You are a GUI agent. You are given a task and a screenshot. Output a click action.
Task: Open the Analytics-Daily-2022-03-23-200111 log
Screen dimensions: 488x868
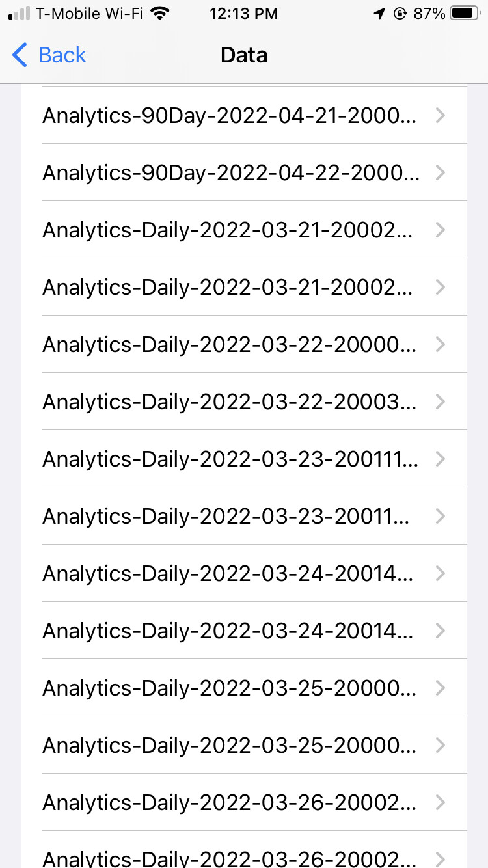coord(231,459)
